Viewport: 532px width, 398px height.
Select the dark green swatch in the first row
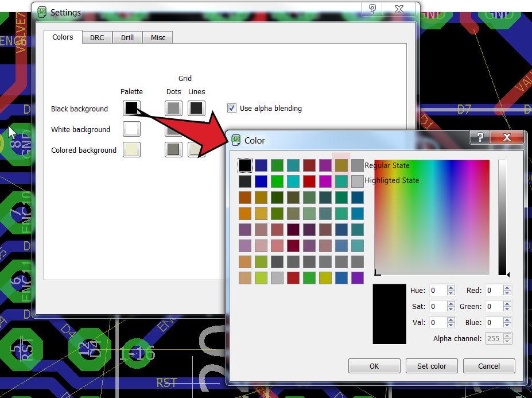pos(277,165)
